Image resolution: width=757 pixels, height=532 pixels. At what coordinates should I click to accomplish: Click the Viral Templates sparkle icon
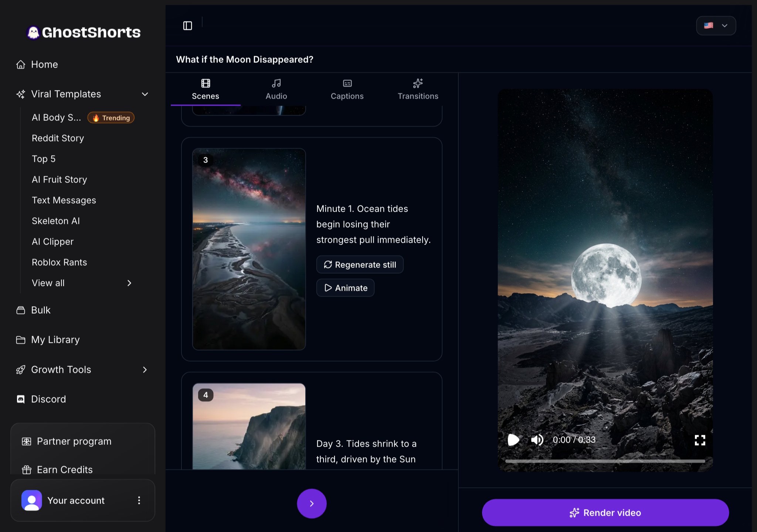click(21, 94)
